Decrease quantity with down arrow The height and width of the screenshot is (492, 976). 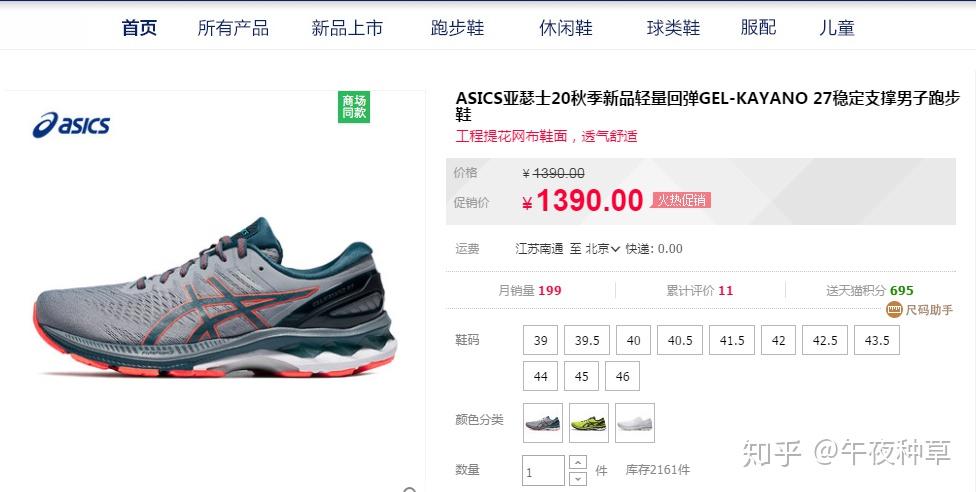tap(578, 478)
